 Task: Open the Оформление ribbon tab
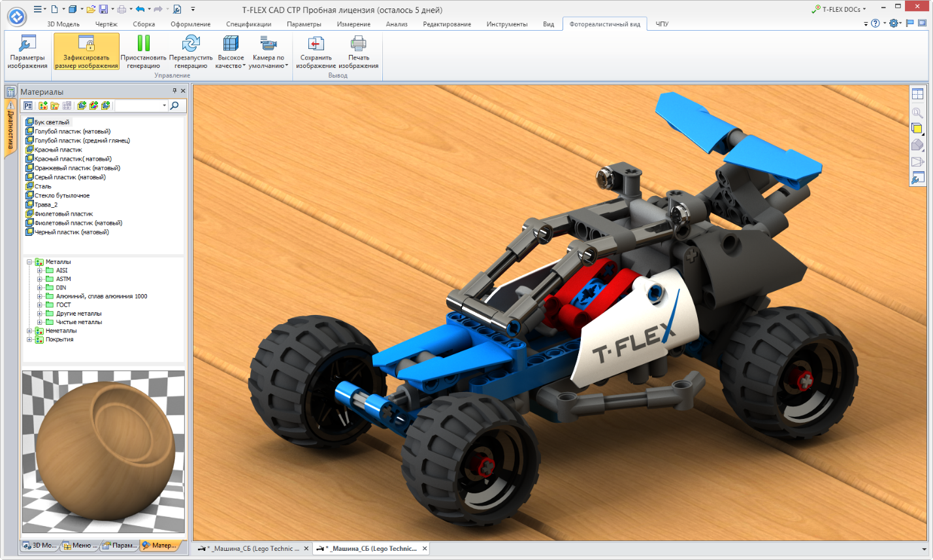pyautogui.click(x=190, y=24)
